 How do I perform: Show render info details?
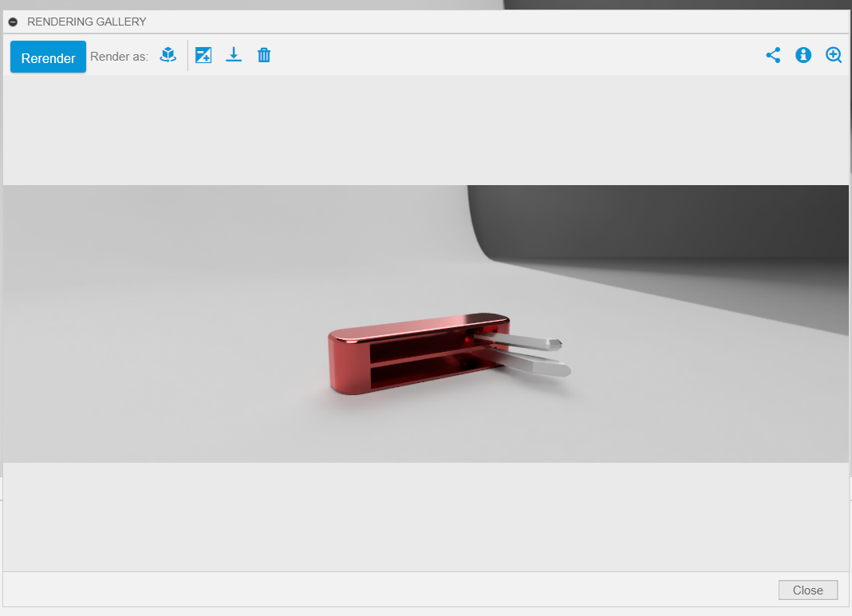click(803, 55)
